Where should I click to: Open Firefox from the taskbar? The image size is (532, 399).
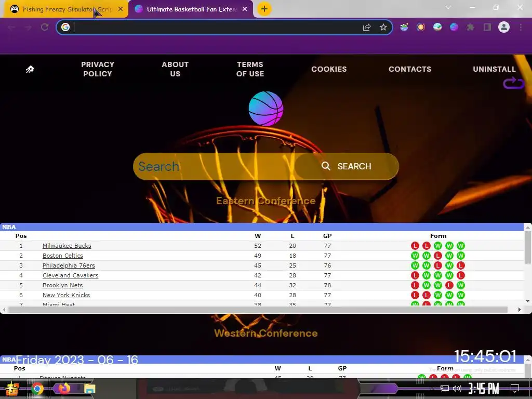click(x=64, y=388)
